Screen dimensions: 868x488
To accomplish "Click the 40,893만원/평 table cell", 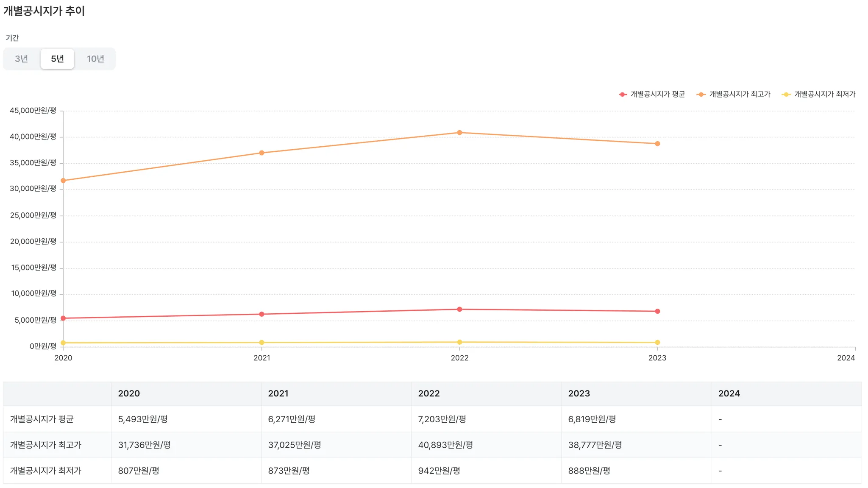I will pos(445,445).
